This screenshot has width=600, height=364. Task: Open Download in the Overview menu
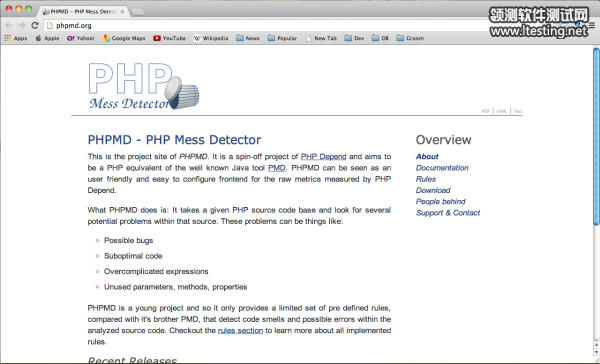click(433, 190)
